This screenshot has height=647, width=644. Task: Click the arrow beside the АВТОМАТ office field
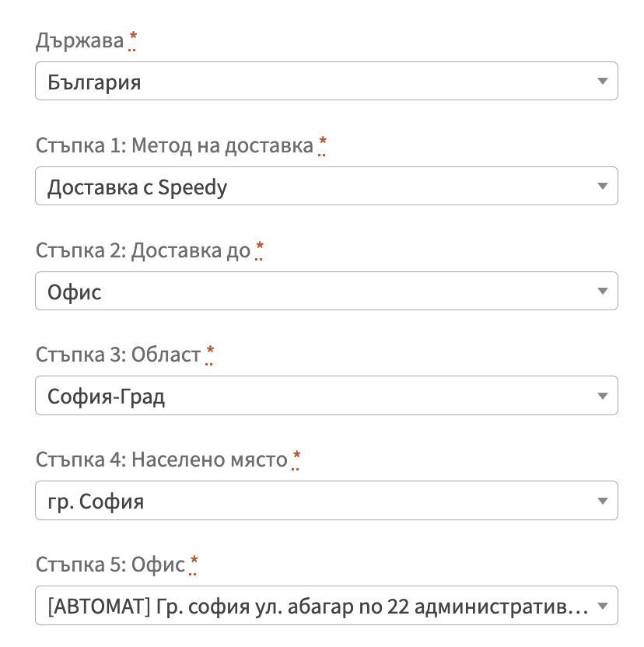pyautogui.click(x=603, y=605)
